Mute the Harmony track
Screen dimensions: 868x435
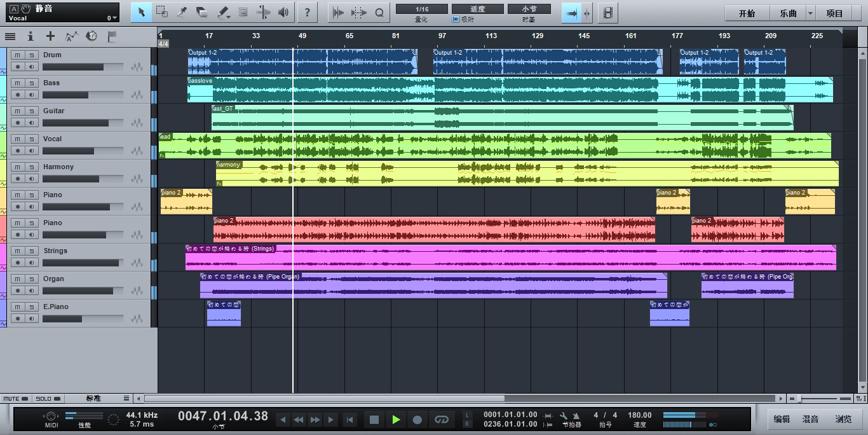tap(18, 167)
